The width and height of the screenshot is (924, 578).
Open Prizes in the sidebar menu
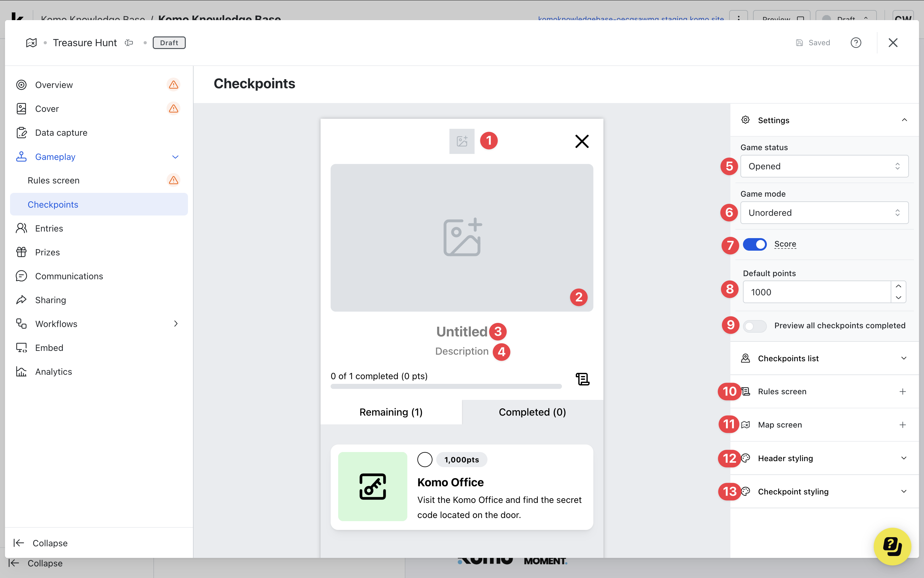tap(47, 252)
